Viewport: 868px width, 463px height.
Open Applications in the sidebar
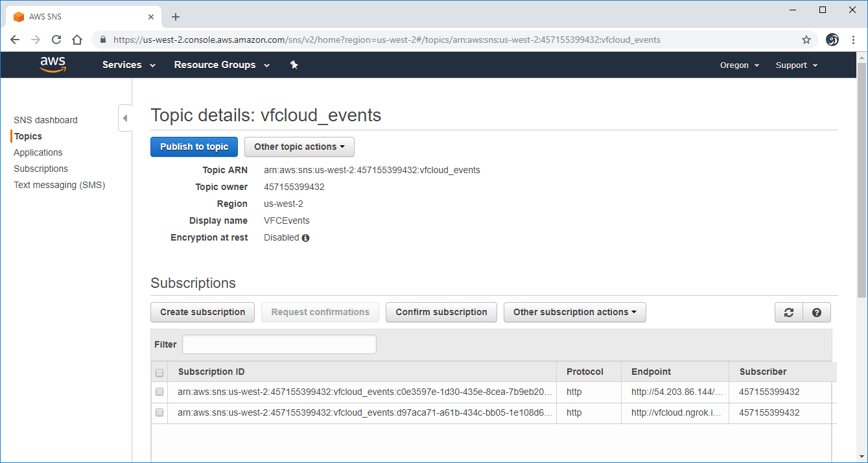tap(38, 152)
